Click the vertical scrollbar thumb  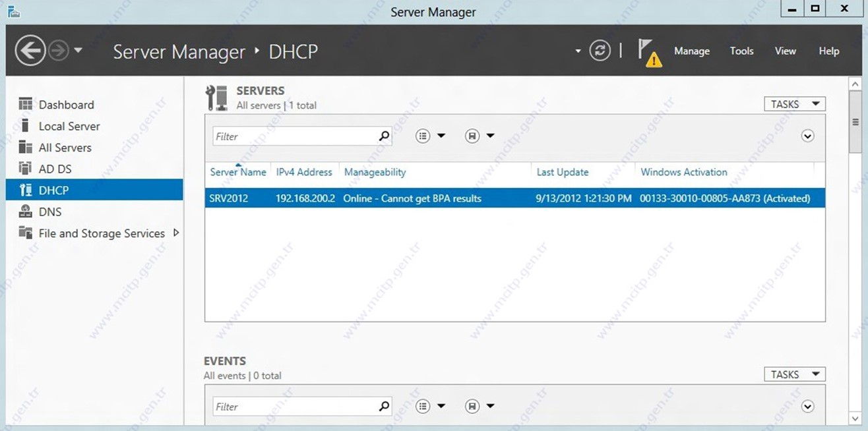tap(855, 123)
